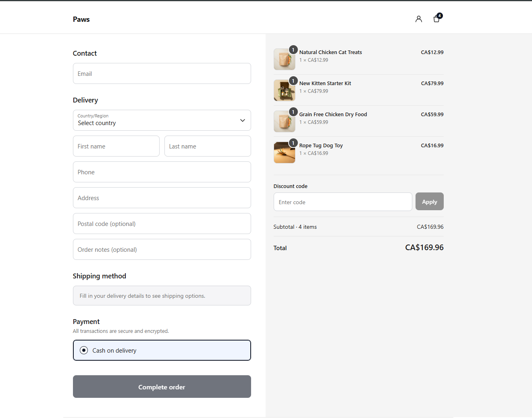This screenshot has height=418, width=532.
Task: Open the shopping cart icon
Action: (437, 18)
